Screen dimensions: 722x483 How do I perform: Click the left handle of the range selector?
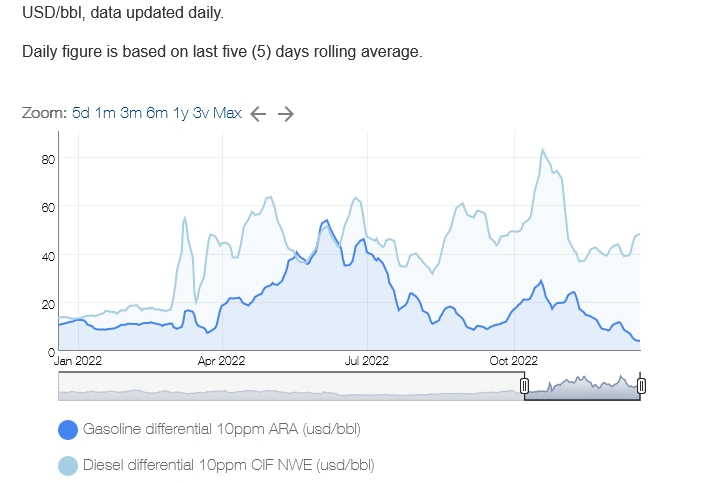click(524, 386)
